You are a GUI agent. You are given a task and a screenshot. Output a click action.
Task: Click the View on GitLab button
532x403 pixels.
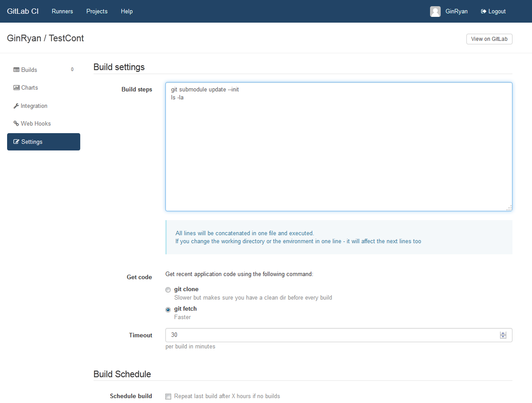[489, 39]
